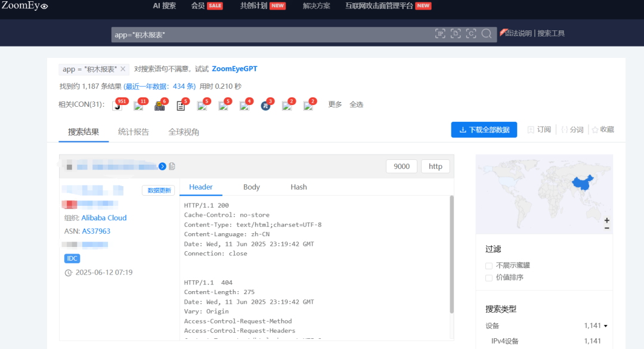Click the http protocol button
This screenshot has width=644, height=349.
pos(435,166)
